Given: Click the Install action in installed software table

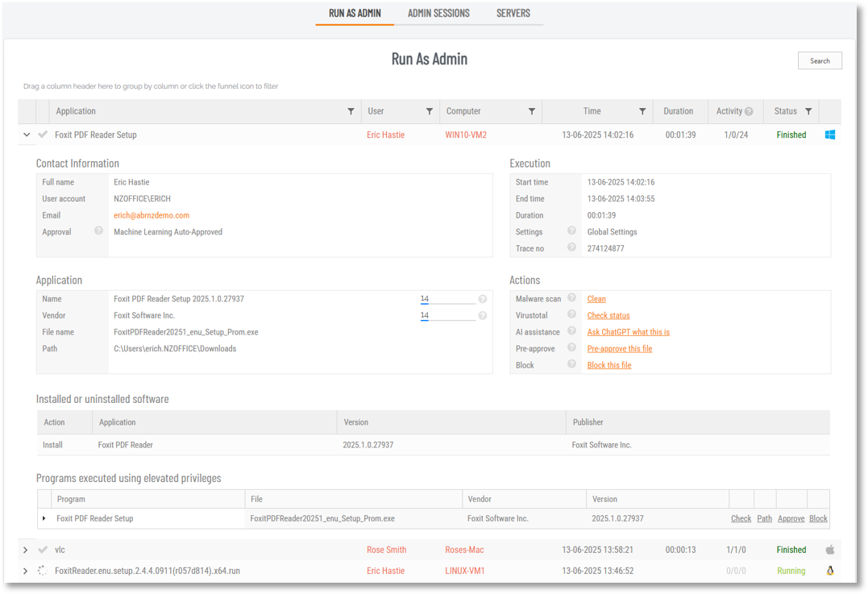Looking at the screenshot, I should pos(52,445).
